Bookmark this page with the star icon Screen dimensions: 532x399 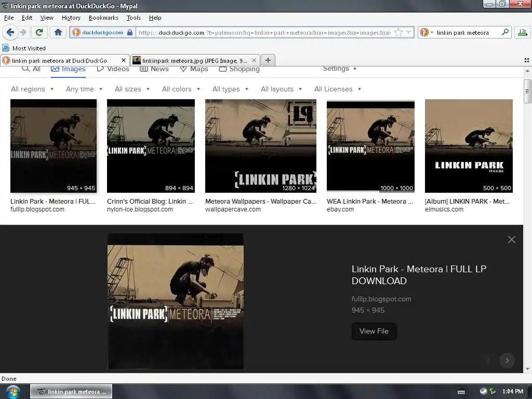(x=398, y=33)
